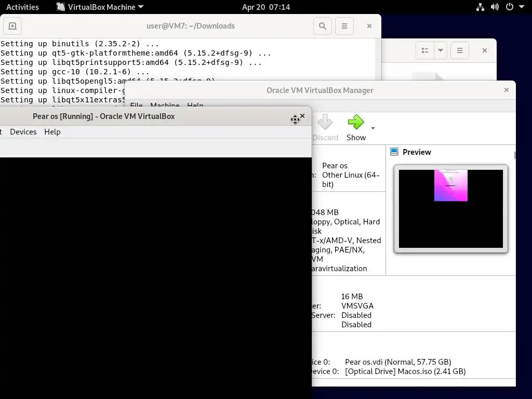Click the terminal window scrollbar

[x=378, y=59]
